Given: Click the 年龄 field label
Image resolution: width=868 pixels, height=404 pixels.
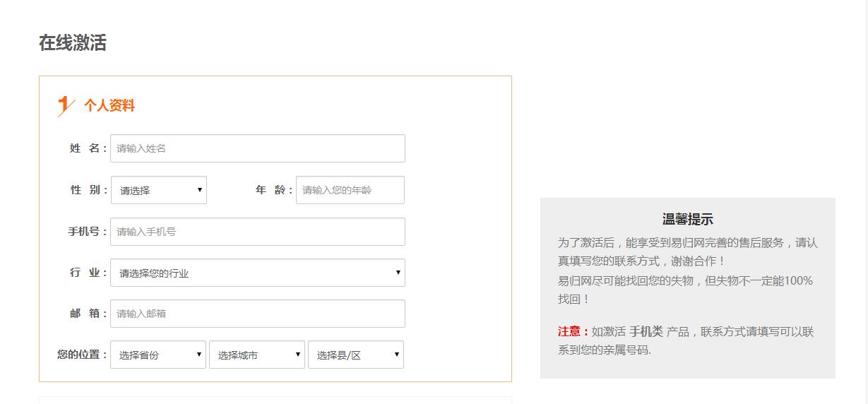Looking at the screenshot, I should coord(274,190).
